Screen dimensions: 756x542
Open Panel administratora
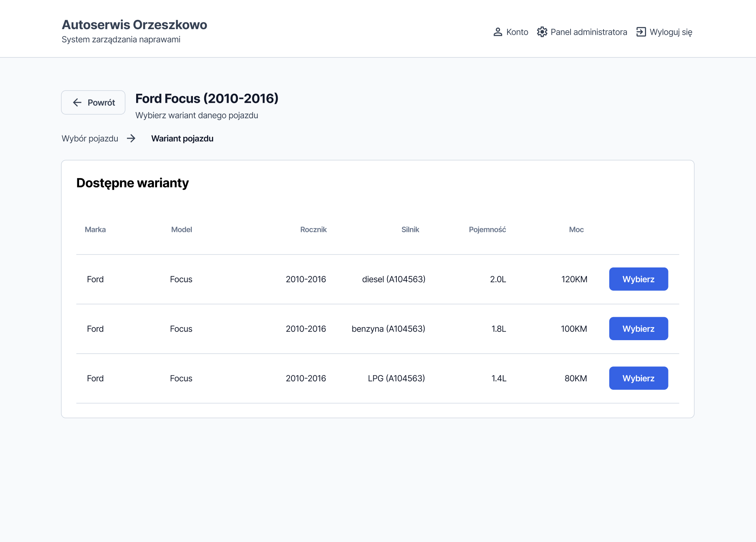coord(582,32)
